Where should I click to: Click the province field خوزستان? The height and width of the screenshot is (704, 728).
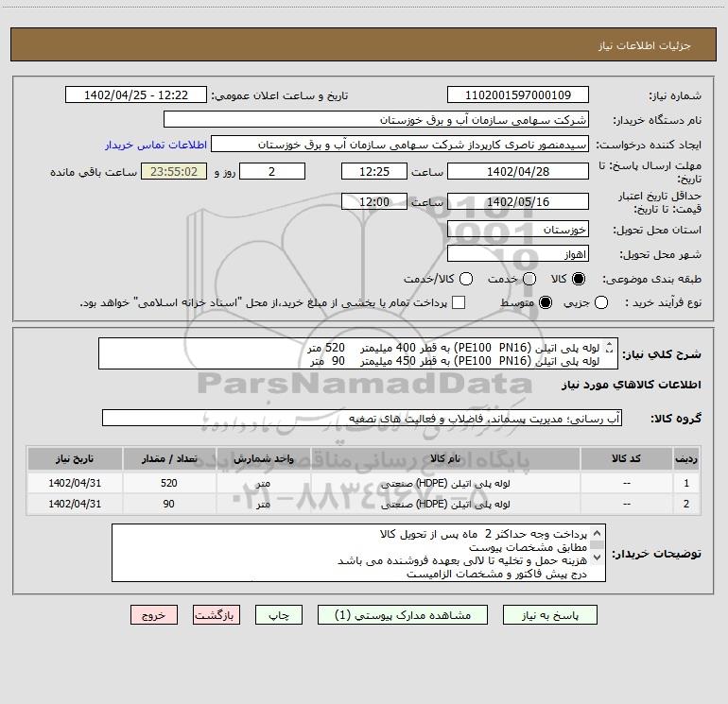pos(518,229)
